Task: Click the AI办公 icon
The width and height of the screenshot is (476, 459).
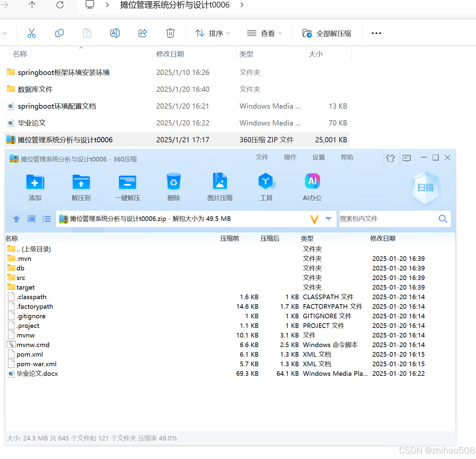Action: click(x=312, y=187)
